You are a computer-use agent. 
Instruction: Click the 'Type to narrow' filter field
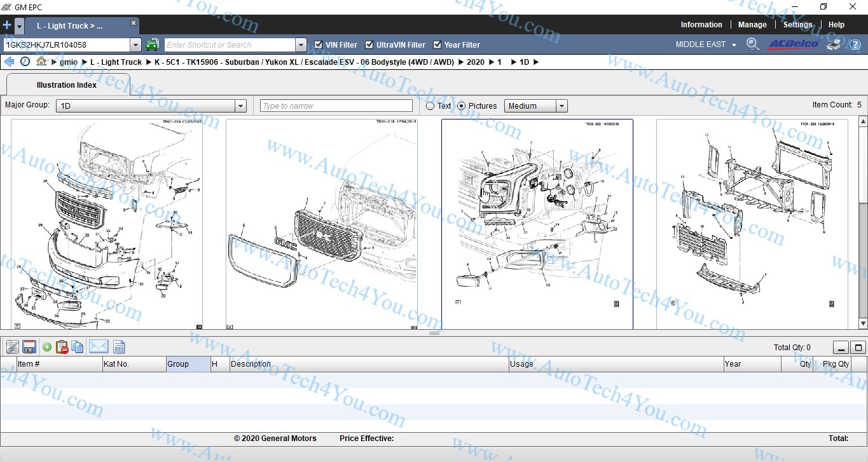tap(336, 106)
